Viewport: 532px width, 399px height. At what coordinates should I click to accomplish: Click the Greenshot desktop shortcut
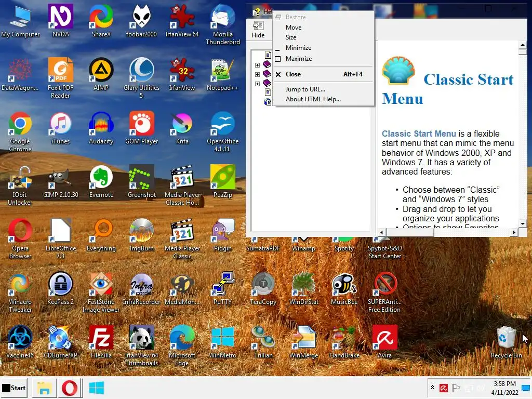click(141, 181)
